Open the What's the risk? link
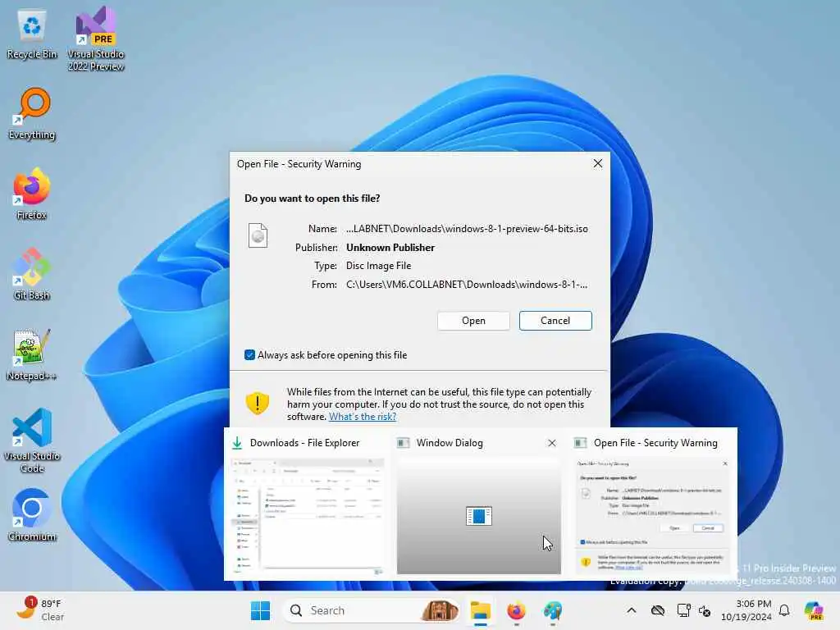Screen dimensions: 840x630 point(362,416)
